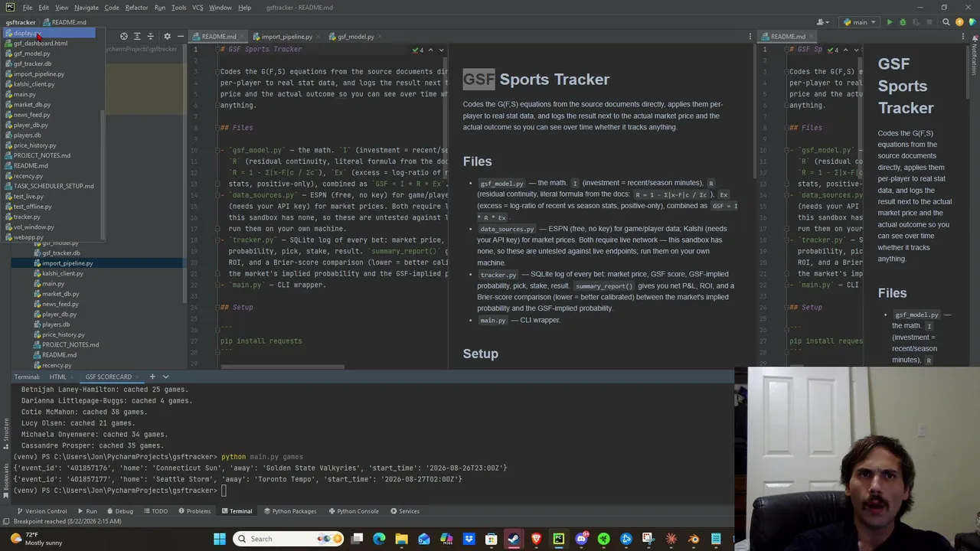Select display.py in the file popup list

tap(50, 33)
